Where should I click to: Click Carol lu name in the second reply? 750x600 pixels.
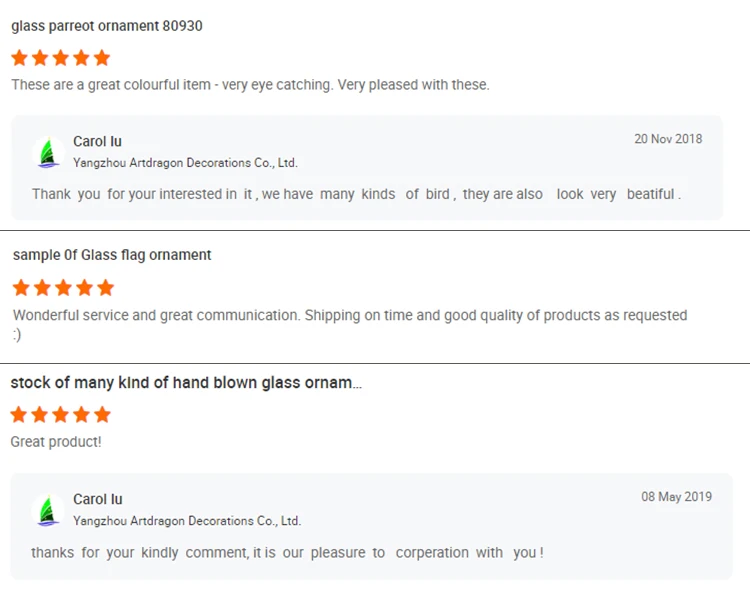(x=97, y=500)
